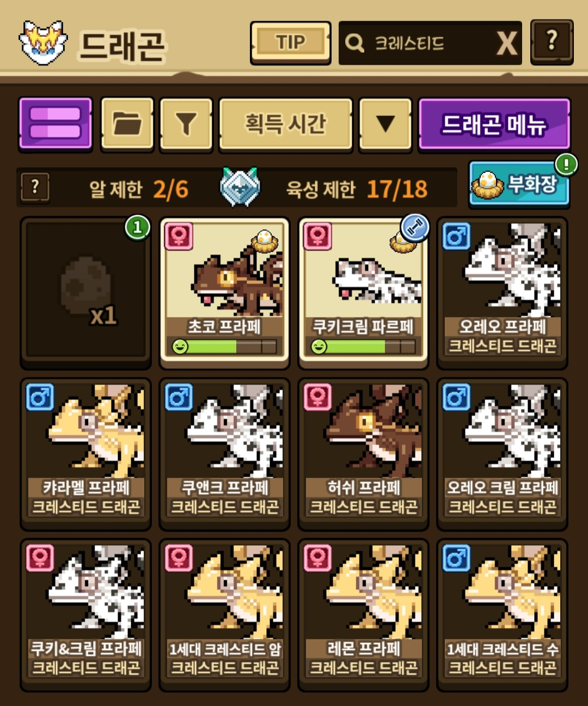Screen dimensions: 588x706
Task: Select the 캬라멜 프라페 dragon card
Action: tap(85, 453)
